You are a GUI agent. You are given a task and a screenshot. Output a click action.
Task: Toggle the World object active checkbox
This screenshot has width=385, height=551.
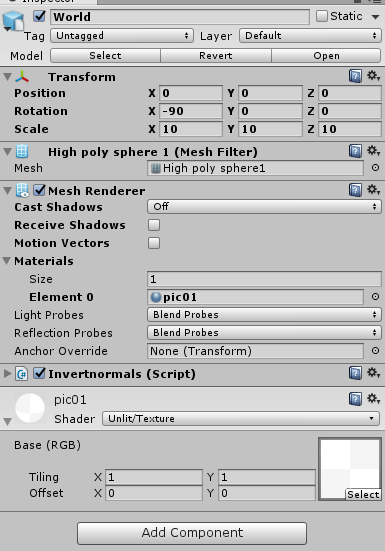point(39,16)
